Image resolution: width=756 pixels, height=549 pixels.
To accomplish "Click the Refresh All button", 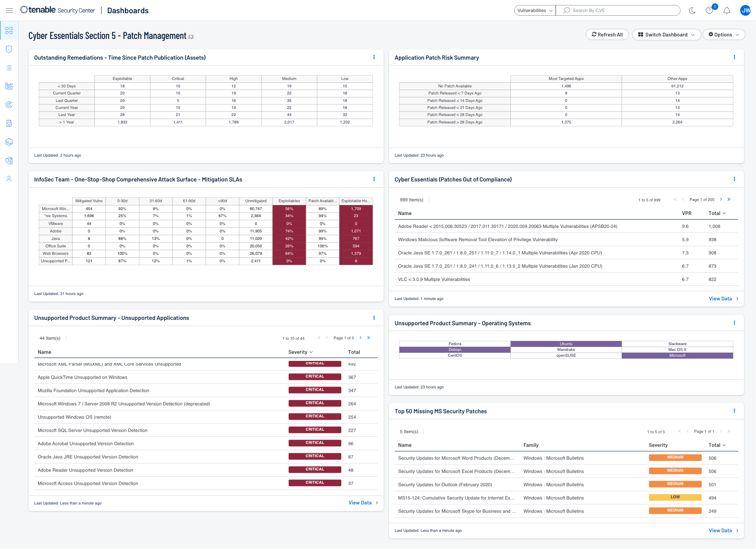I will 607,35.
